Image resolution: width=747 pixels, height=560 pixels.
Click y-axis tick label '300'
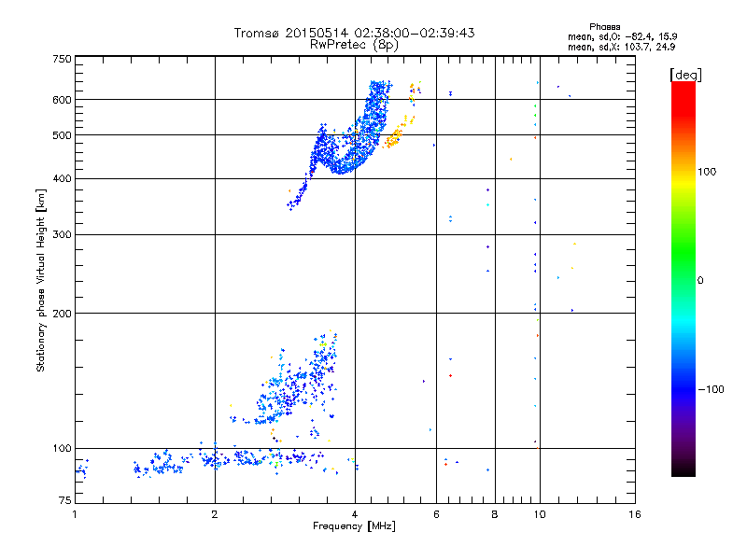click(x=62, y=235)
